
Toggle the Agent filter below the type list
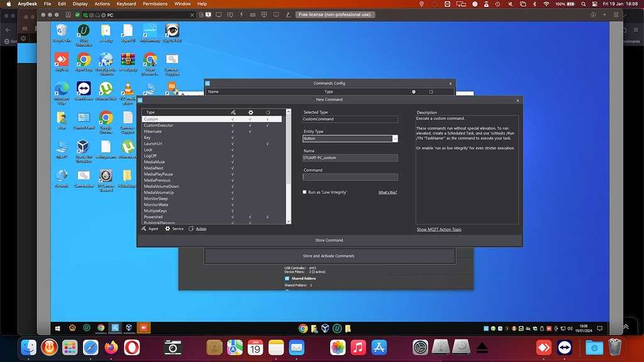(150, 229)
